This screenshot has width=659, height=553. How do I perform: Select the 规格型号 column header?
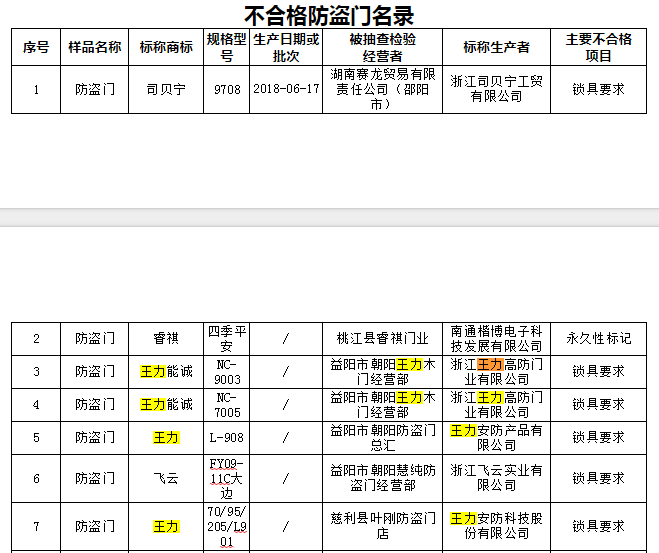pyautogui.click(x=227, y=47)
